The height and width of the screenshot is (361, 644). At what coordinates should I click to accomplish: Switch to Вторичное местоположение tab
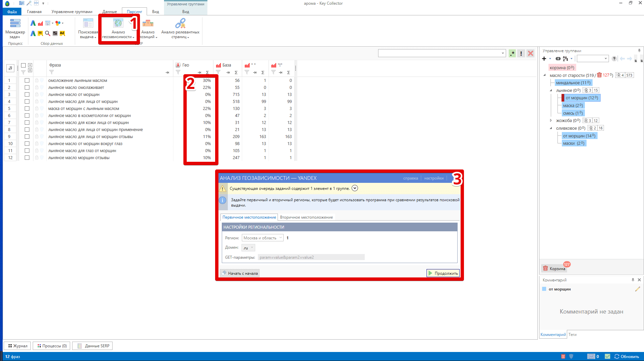point(306,217)
